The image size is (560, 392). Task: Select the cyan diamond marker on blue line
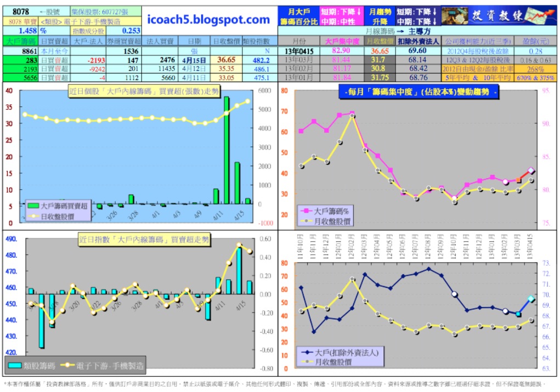531,298
